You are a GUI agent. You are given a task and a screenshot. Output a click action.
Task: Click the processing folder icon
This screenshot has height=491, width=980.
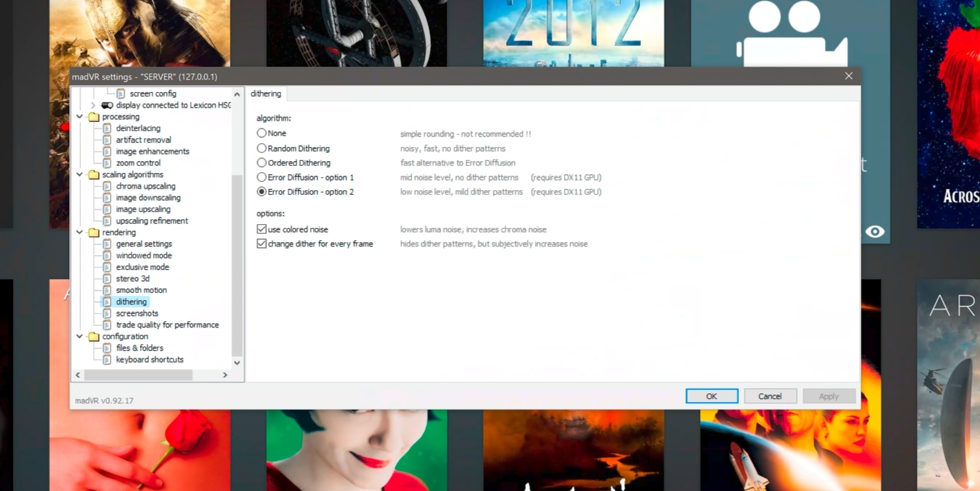pyautogui.click(x=94, y=117)
